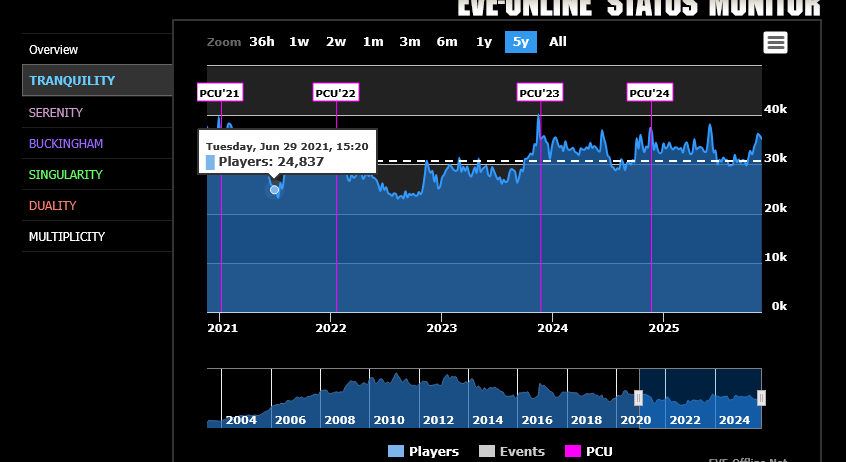Click the magenta PCU legend swatch

coord(572,451)
